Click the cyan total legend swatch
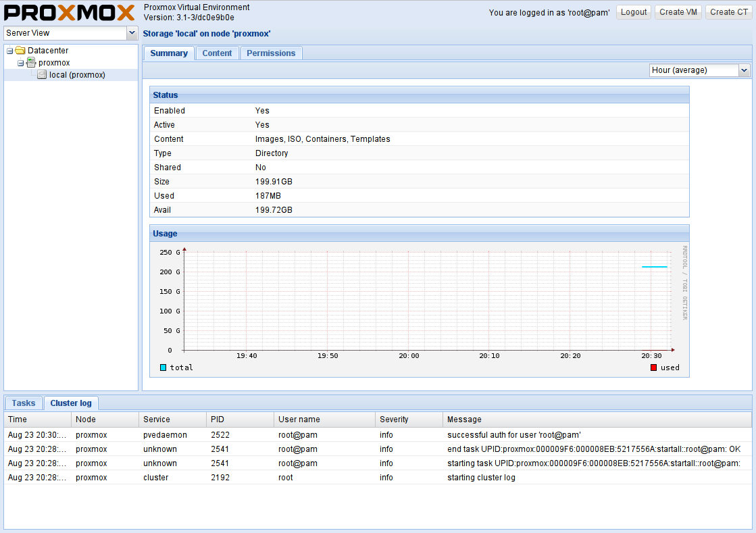Viewport: 756px width, 533px height. coord(163,367)
